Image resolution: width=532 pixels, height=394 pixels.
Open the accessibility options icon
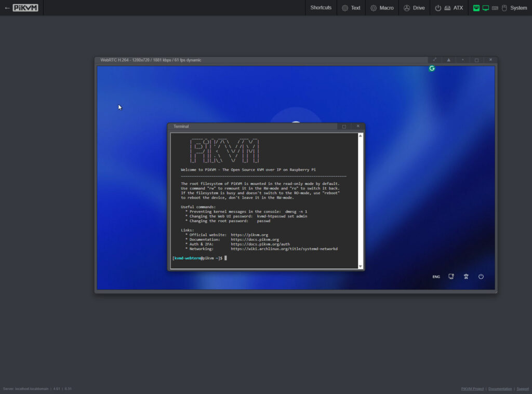point(466,277)
